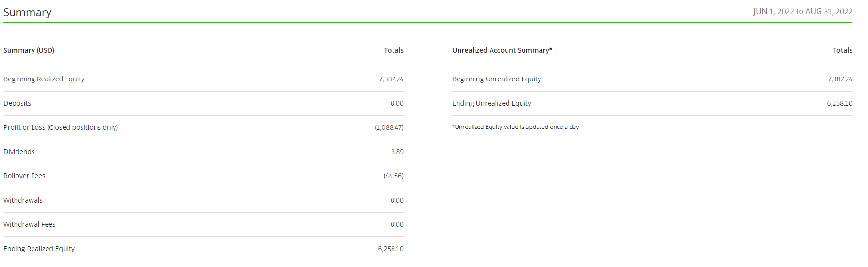
Task: Select the Deposits row label
Action: tap(17, 103)
